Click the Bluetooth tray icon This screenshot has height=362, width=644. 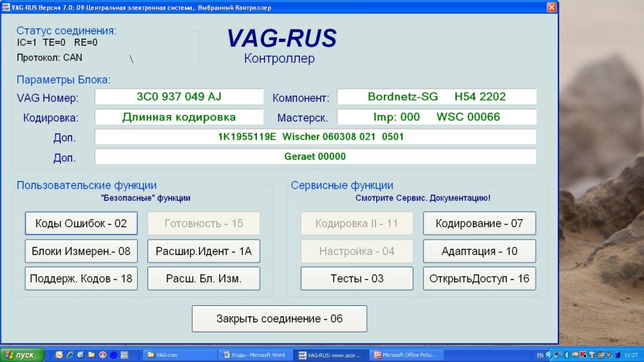coord(567,355)
